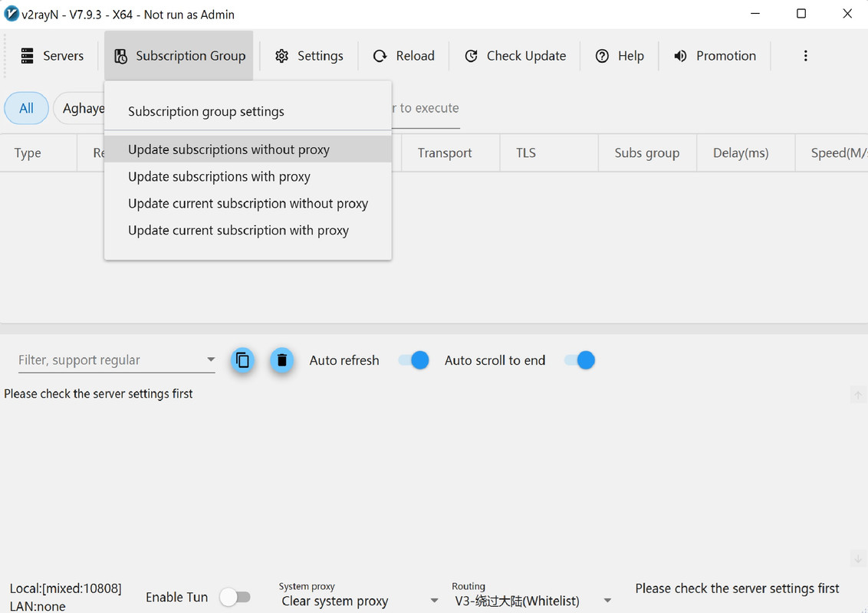Choose Update subscriptions with proxy
The width and height of the screenshot is (868, 613).
pos(248,176)
